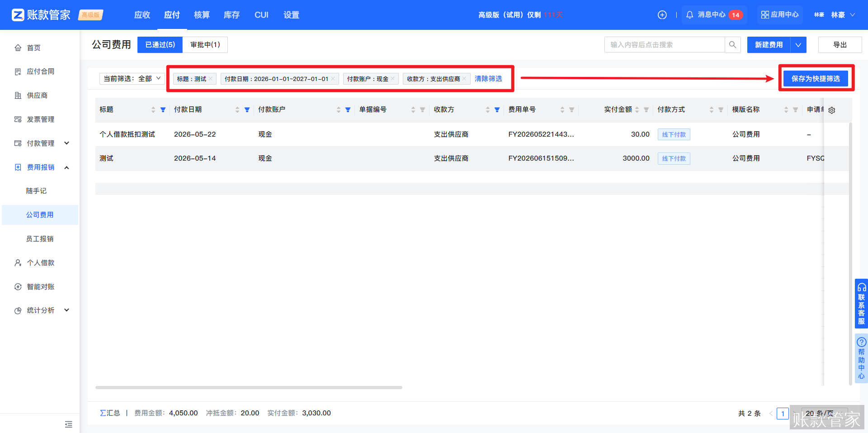Click the 个人借款抵扣测试 title cell

[127, 134]
